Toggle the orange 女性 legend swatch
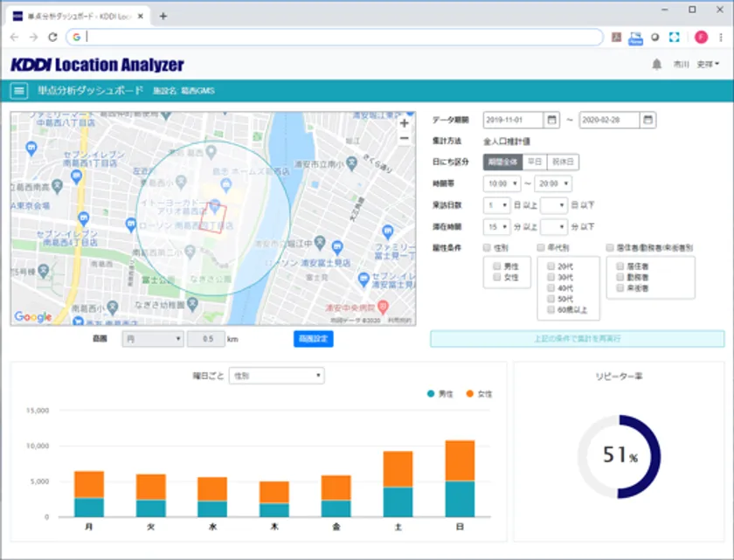This screenshot has width=734, height=560. (469, 394)
